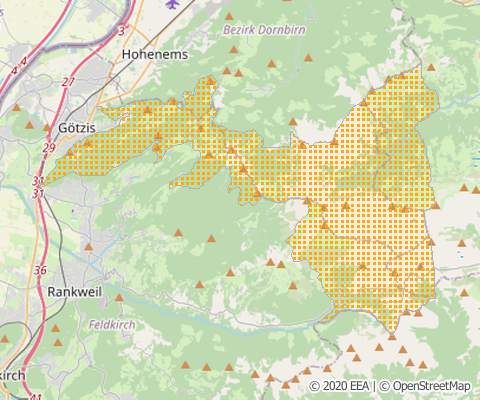The image size is (480, 400).
Task: Click road shield number 3 near Hohenems
Action: click(122, 31)
